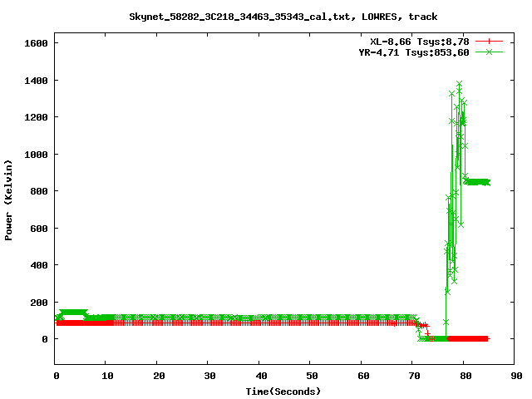The height and width of the screenshot is (399, 532).
Task: Click the y-axis label 'Power (Kelvin)'
Action: click(8, 200)
